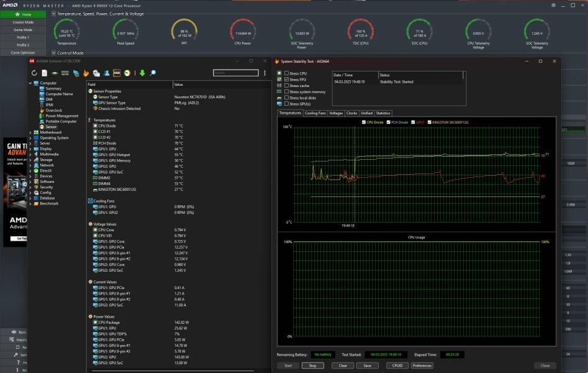Click the OSD panel icon in AIDA64 toolbar

(x=117, y=73)
